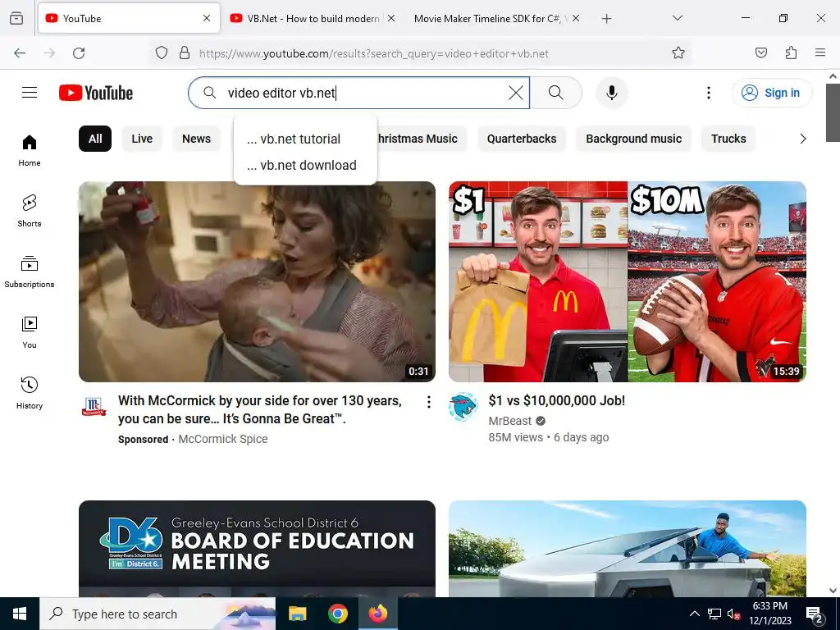Viewport: 840px width, 630px height.
Task: Open the $1 vs $10,000,000 Job thumbnail
Action: coord(628,281)
